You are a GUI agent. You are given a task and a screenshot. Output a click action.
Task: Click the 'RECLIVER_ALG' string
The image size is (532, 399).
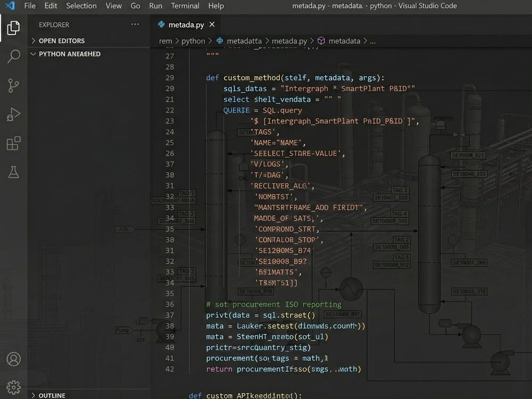(280, 186)
